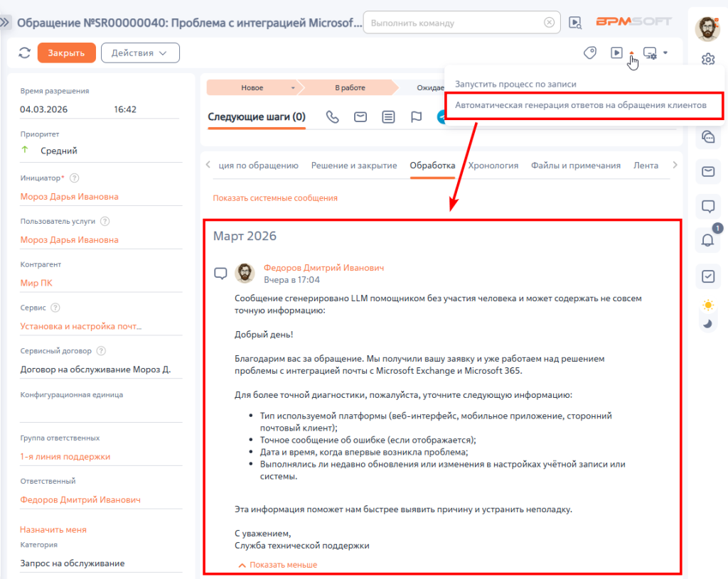Open the tasks checkmark icon in sidebar

coord(707,276)
